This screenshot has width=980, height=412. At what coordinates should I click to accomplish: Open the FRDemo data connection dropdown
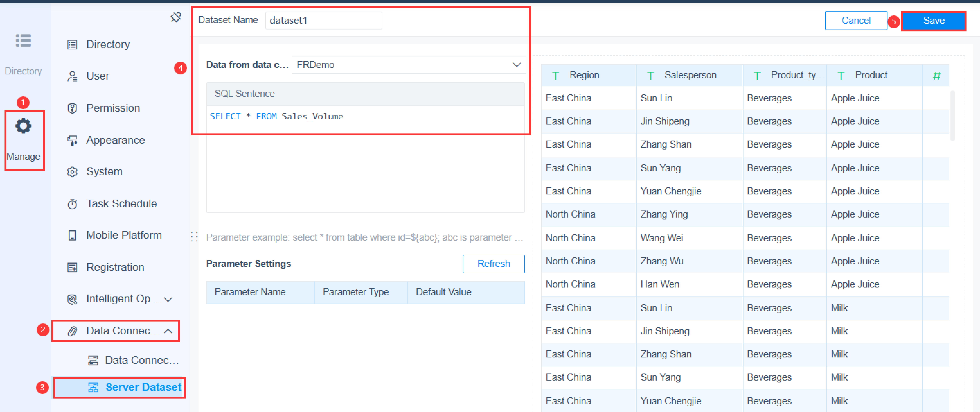[409, 65]
